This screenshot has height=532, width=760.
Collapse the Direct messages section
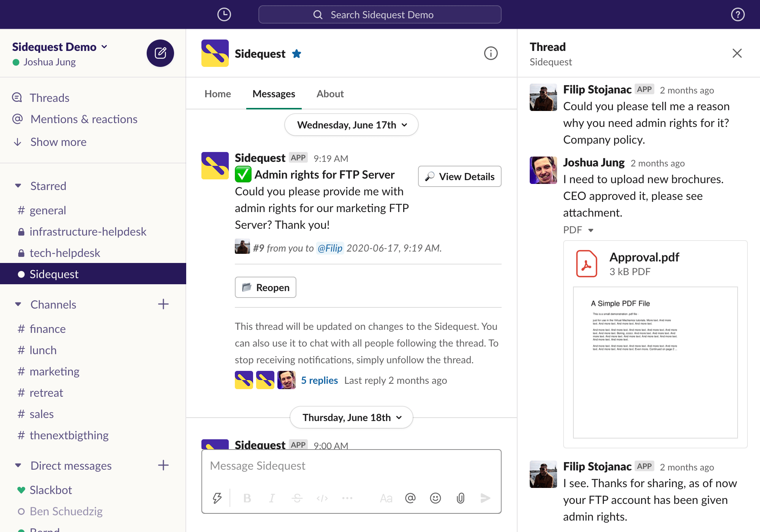coord(18,465)
